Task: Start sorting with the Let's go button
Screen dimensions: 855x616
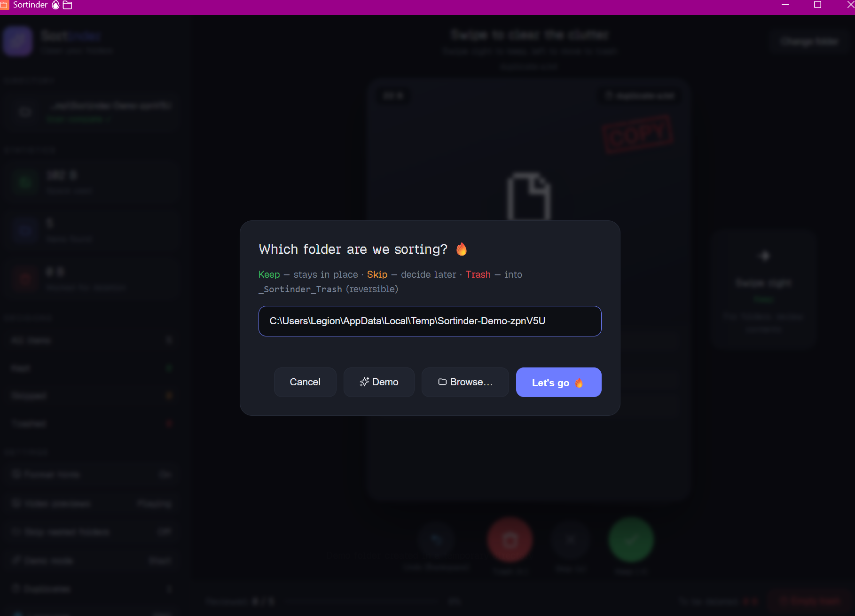Action: (558, 382)
